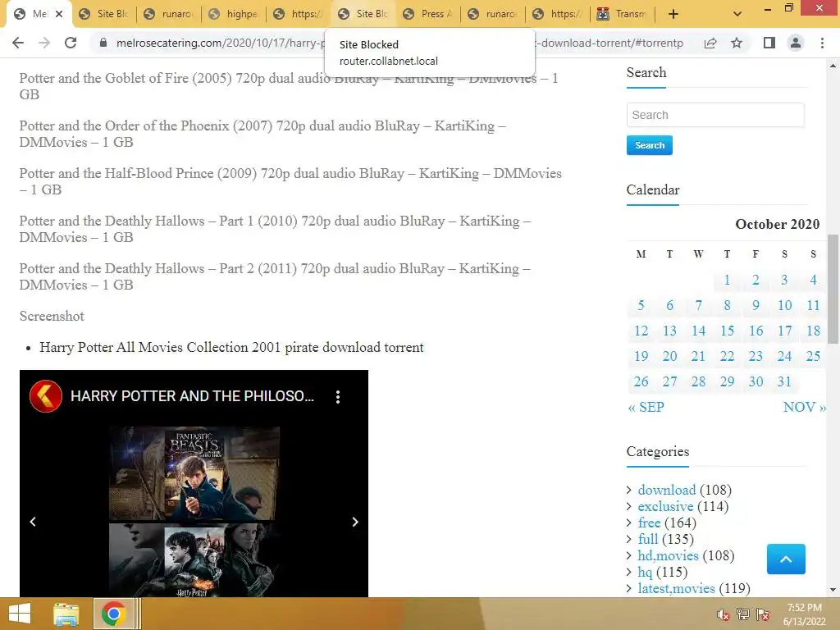Open a new tab with plus button
Screen dimensions: 840x630
point(673,14)
